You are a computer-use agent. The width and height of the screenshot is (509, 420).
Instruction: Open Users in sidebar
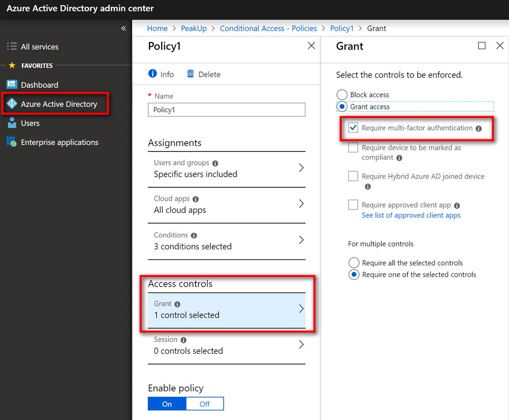point(30,123)
